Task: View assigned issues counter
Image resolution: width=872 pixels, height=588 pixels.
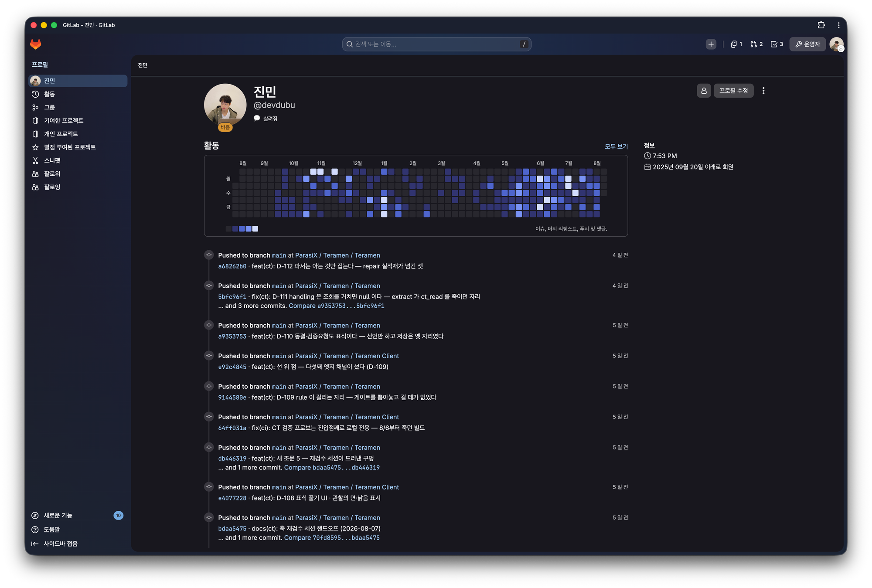Action: (x=736, y=44)
